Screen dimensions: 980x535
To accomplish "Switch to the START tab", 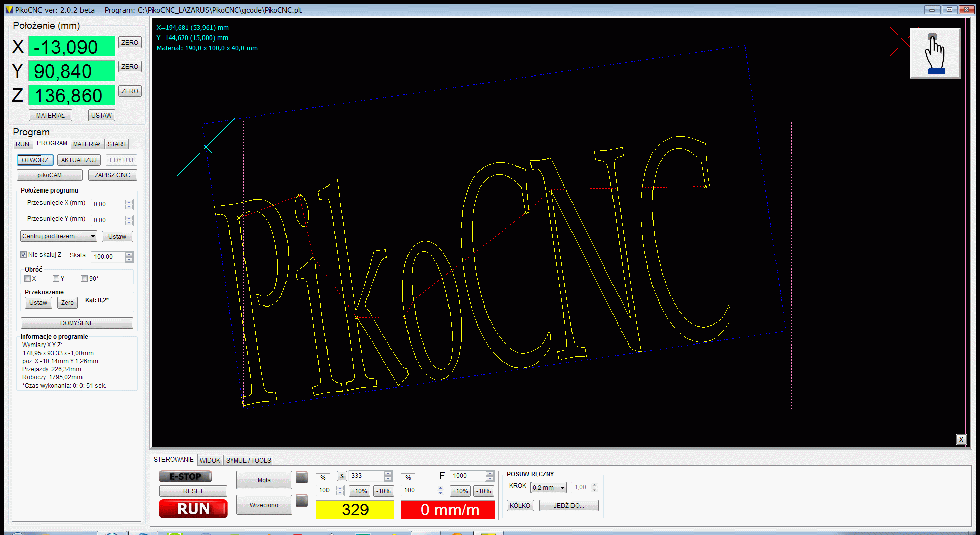I will pos(117,144).
